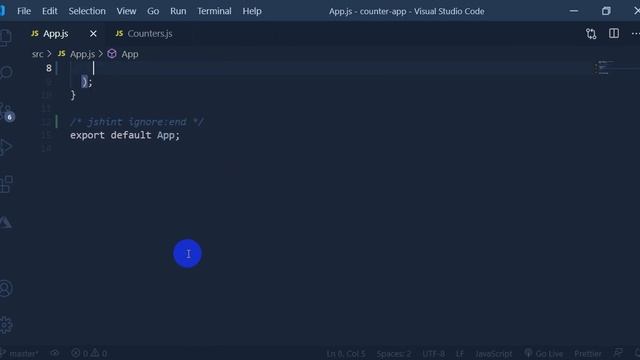
Task: Change the LF end-of-line sequence
Action: click(x=460, y=353)
